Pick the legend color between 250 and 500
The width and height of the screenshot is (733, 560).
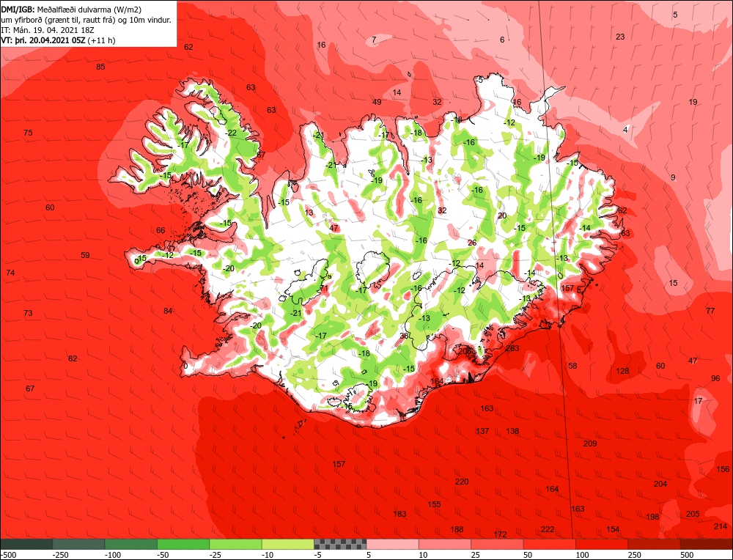point(655,544)
